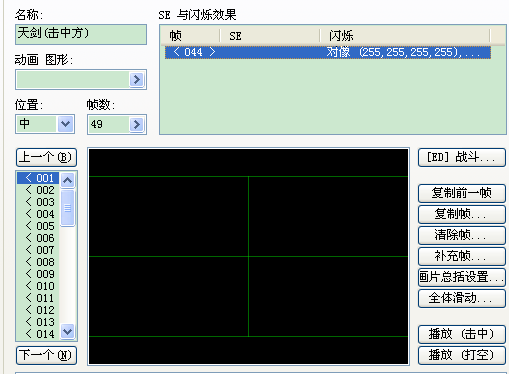
Task: Select frame 011 in the frame list
Action: [x=38, y=298]
